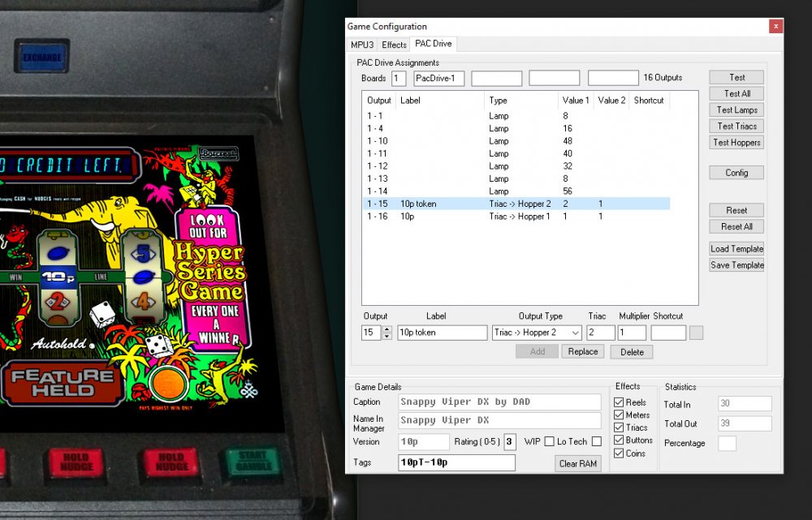Click the blue EXCHANGE button on the machine

[x=42, y=57]
